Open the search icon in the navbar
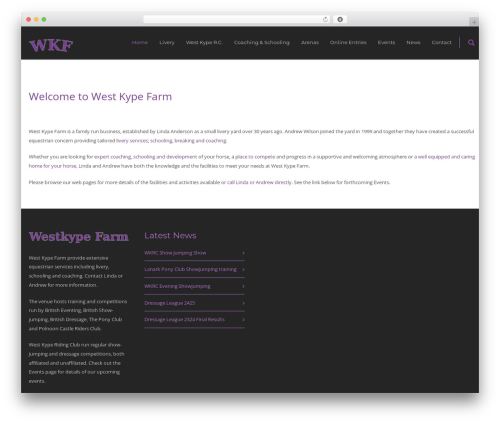500x423 pixels. click(471, 43)
